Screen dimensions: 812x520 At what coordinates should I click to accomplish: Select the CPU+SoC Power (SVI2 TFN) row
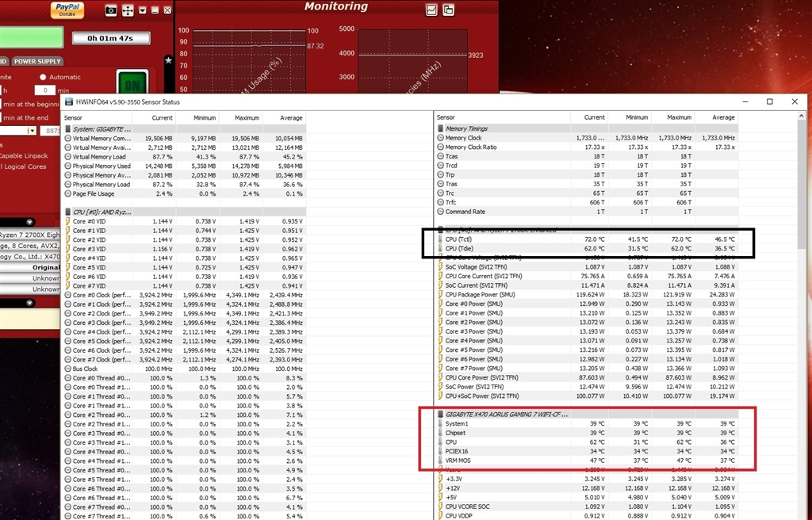coord(586,396)
